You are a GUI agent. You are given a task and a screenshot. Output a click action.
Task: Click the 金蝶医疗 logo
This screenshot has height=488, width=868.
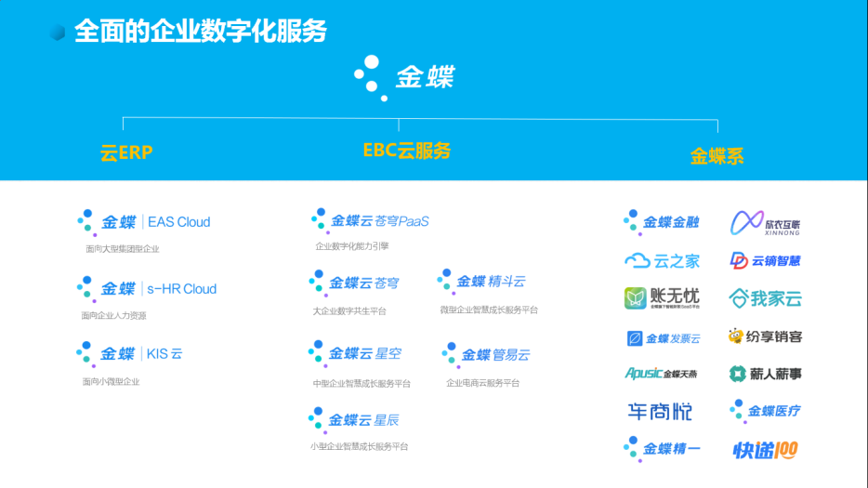[766, 411]
